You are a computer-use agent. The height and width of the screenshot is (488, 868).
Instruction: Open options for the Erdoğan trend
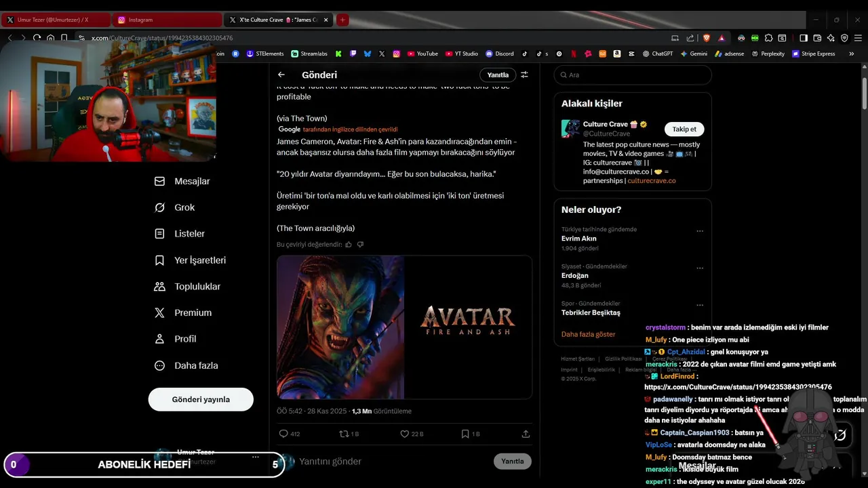coord(700,268)
